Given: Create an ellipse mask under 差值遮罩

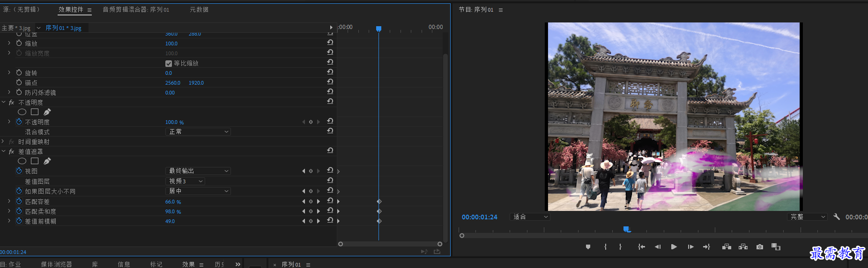Looking at the screenshot, I should (22, 161).
